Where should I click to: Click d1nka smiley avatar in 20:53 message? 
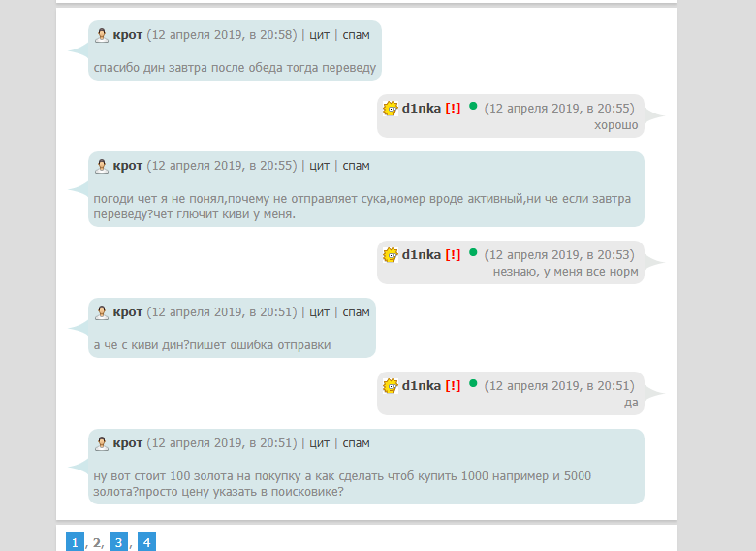(391, 255)
